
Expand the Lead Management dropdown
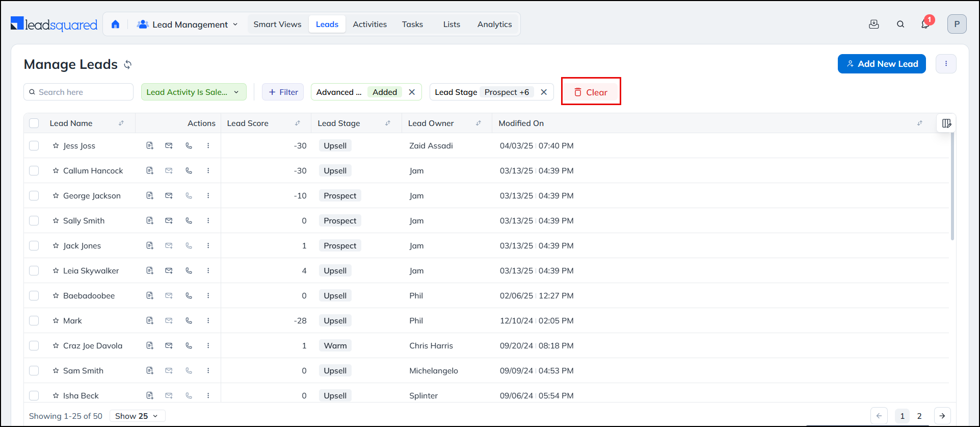click(x=188, y=24)
